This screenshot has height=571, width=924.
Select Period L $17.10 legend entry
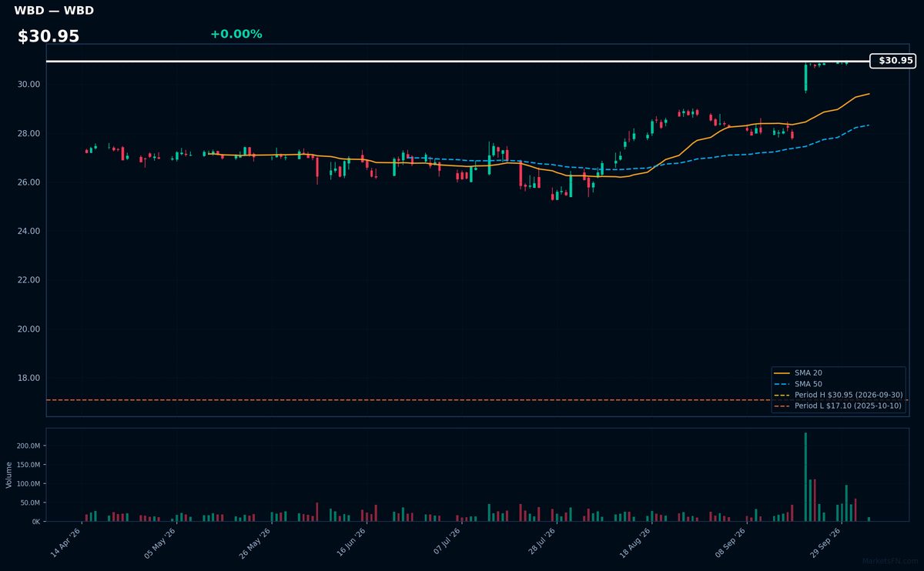click(839, 406)
